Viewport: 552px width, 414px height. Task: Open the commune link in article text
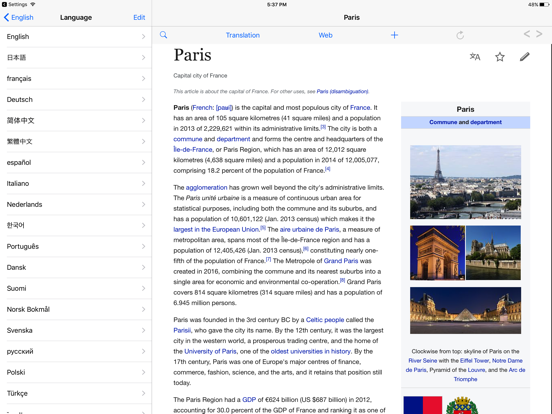pos(188,139)
